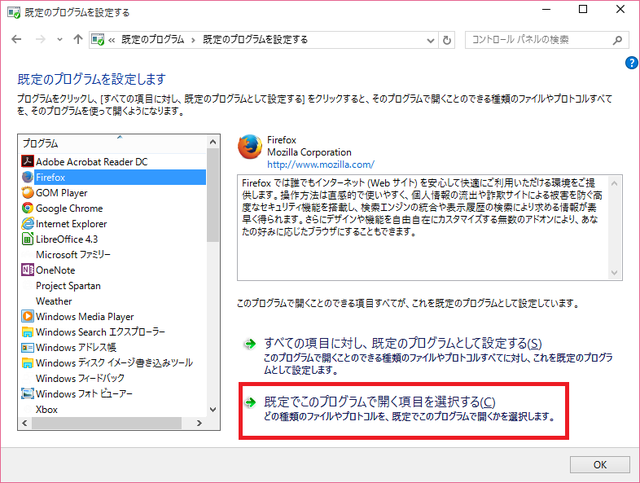The width and height of the screenshot is (640, 483).
Task: Click program list scrollbar down arrow
Action: coord(213,410)
